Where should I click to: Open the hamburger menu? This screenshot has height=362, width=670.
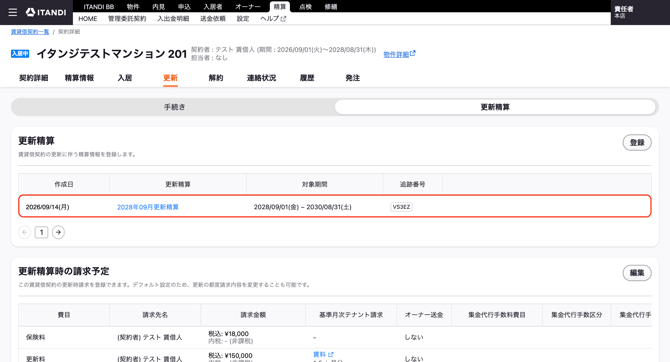pos(13,12)
